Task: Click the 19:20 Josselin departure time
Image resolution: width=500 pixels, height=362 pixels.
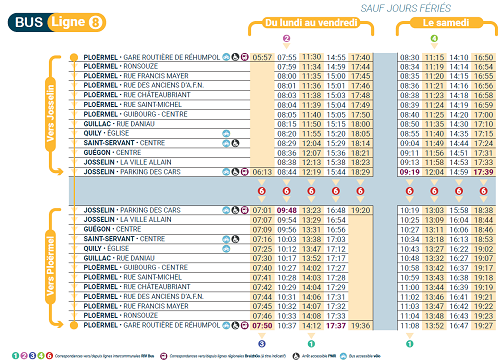Action: click(x=361, y=210)
